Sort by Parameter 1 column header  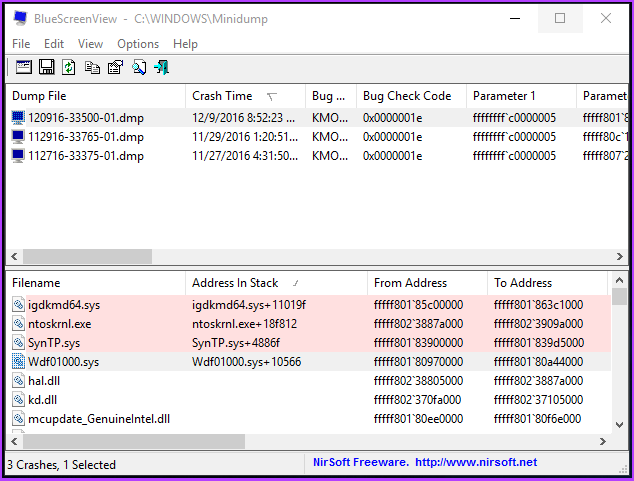(521, 96)
